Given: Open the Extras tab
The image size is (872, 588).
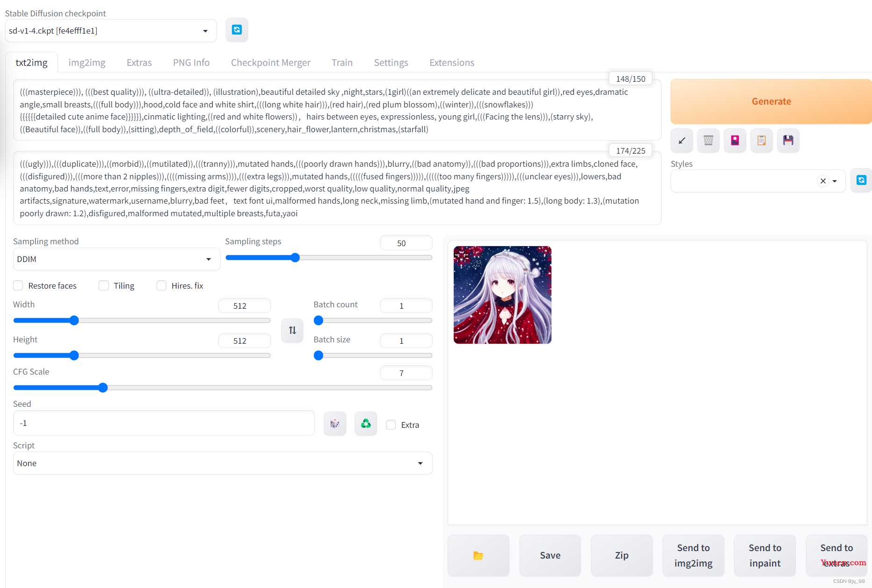Looking at the screenshot, I should (139, 63).
